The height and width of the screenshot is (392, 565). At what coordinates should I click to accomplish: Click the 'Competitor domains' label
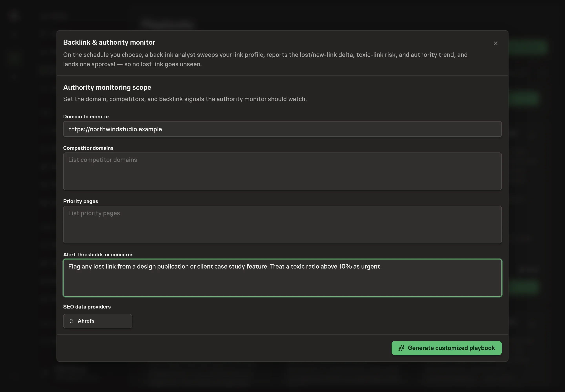[88, 148]
